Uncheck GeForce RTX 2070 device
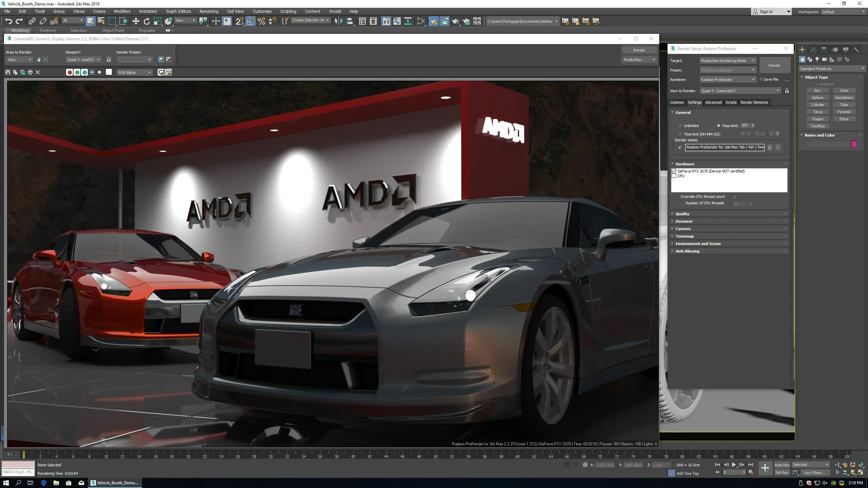Viewport: 868px width, 488px height. point(674,171)
